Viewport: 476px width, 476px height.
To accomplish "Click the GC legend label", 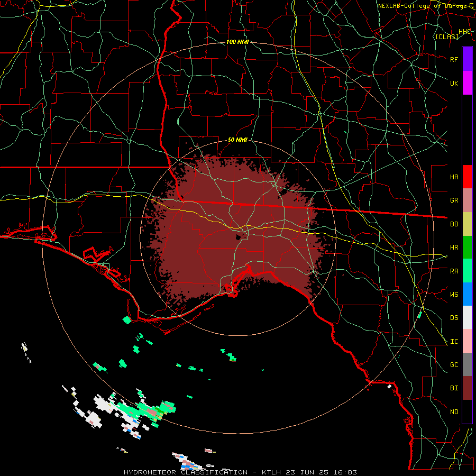I will [x=454, y=364].
